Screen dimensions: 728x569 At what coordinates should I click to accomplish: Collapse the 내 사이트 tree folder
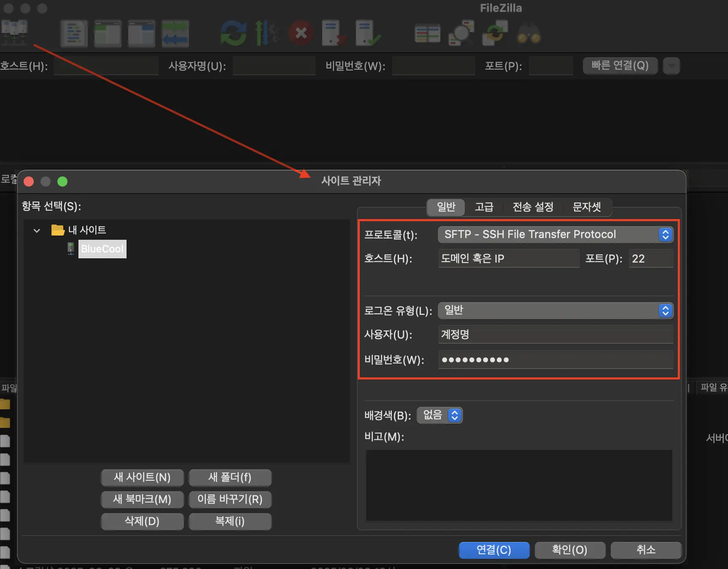tap(36, 230)
